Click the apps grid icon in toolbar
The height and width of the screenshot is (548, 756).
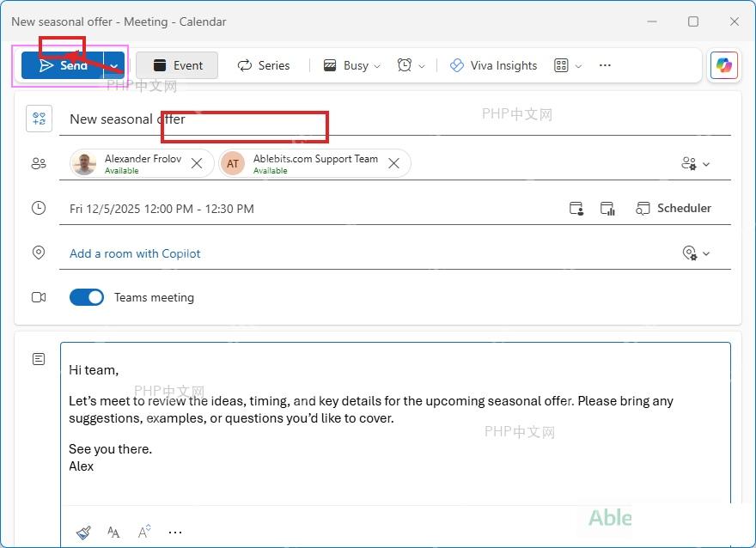pos(561,65)
